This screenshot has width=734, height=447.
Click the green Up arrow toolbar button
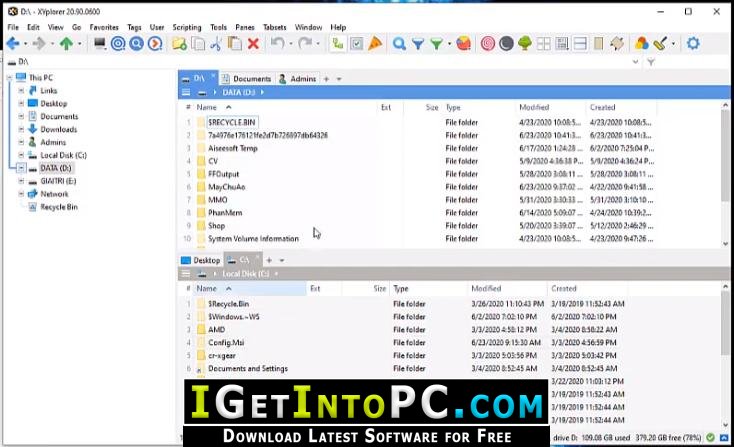pos(66,44)
